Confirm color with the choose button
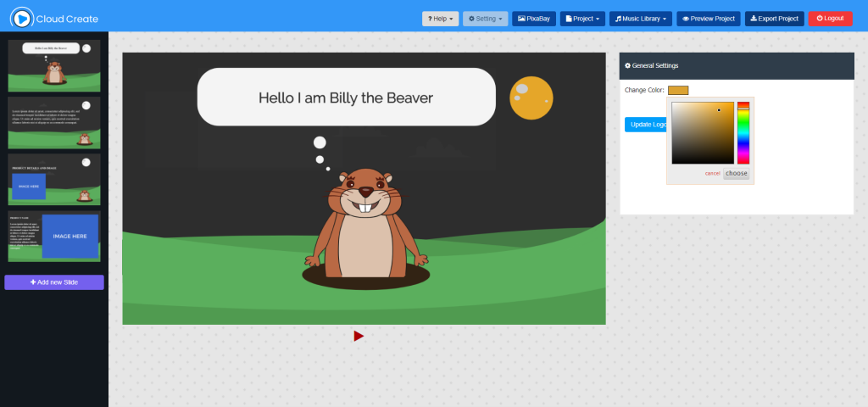Screen dimensions: 868x407 coord(736,173)
